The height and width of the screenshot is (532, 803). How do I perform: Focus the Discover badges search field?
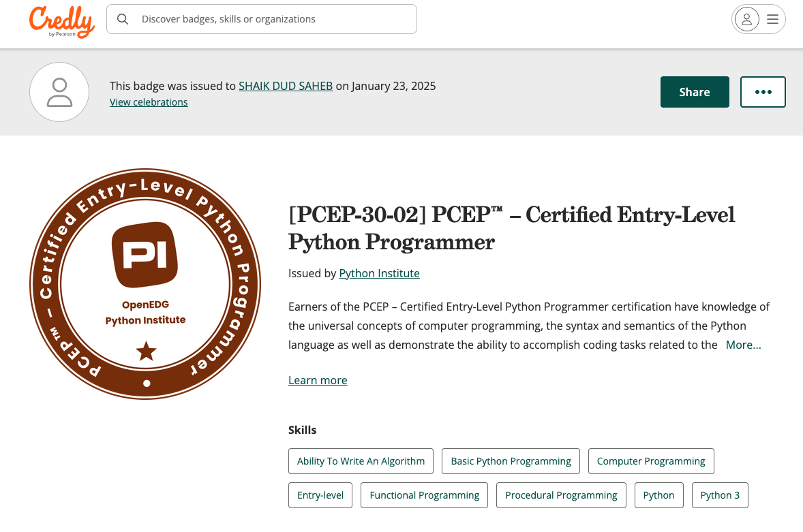[273, 19]
